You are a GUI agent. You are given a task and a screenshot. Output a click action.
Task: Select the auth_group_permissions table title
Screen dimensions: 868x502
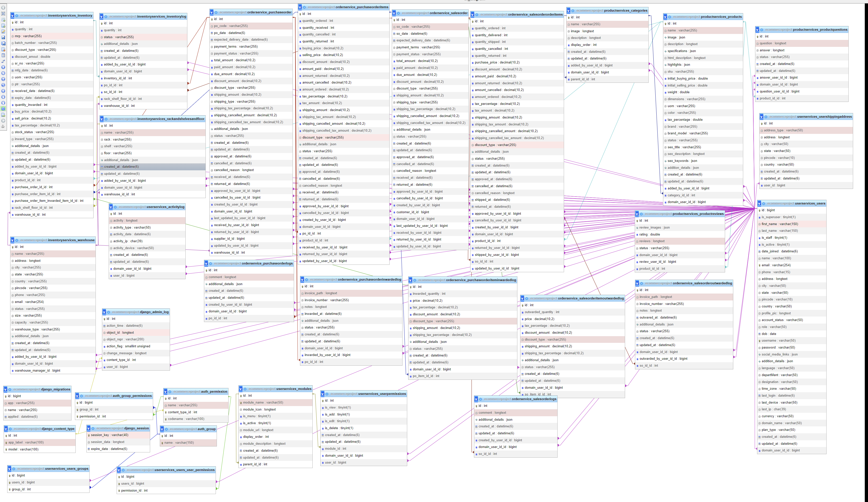[x=132, y=396]
